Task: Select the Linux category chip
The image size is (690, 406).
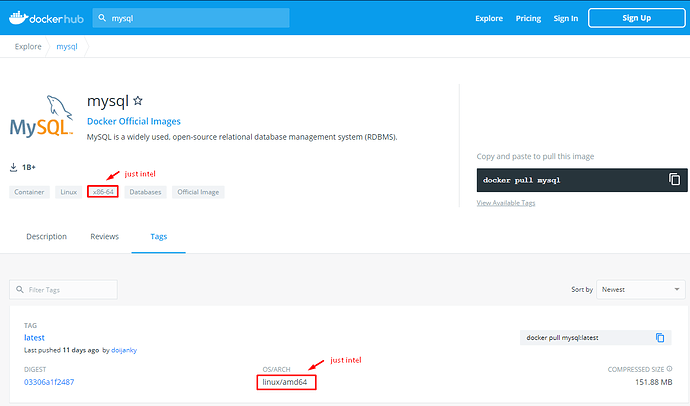Action: (68, 192)
